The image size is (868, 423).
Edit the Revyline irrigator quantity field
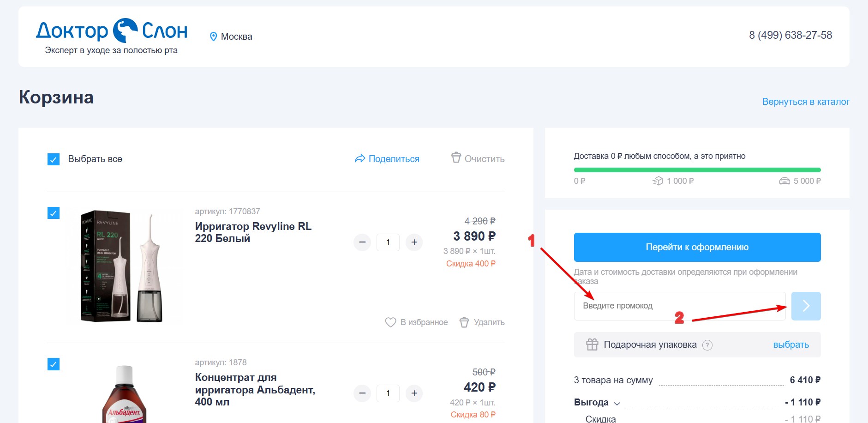[388, 242]
